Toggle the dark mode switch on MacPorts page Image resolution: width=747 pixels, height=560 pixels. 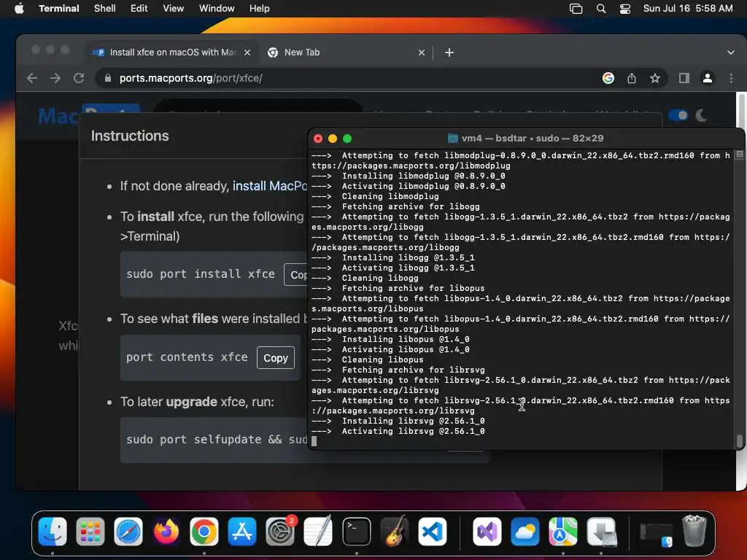[x=678, y=115]
